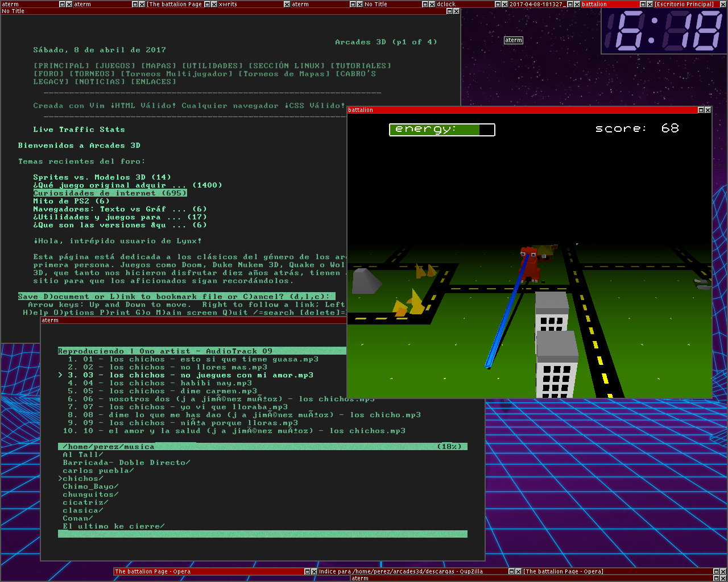Follow the [PRINCIPAL] link in Lynx
This screenshot has width=728, height=582.
click(61, 66)
